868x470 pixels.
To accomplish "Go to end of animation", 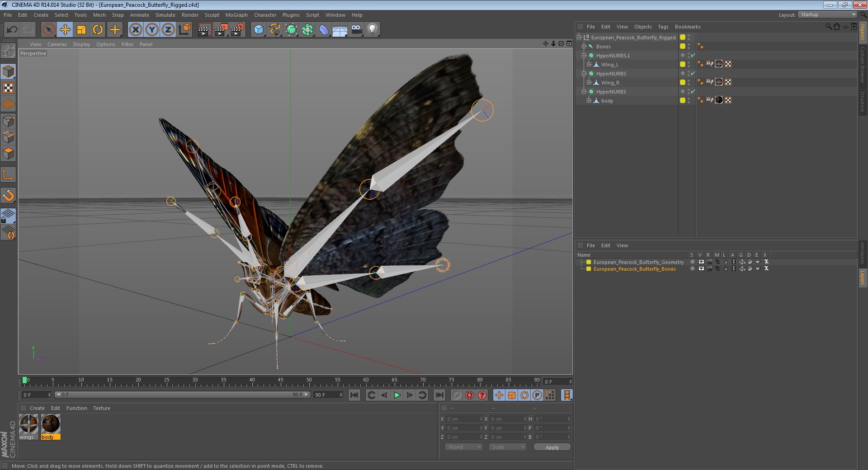I will 439,395.
